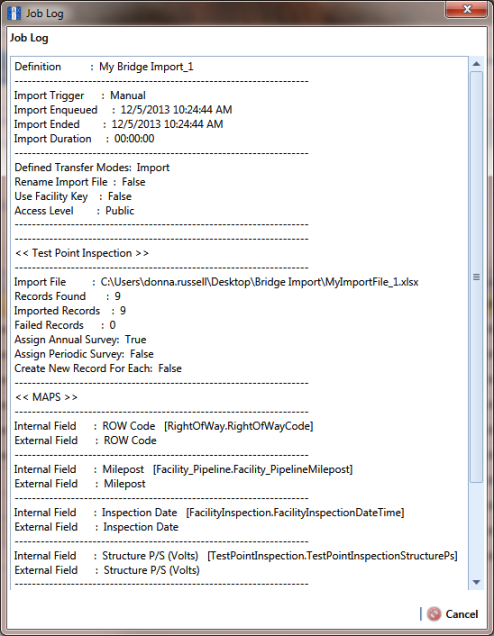Click the scrollbar up arrow
The width and height of the screenshot is (494, 636).
(477, 64)
